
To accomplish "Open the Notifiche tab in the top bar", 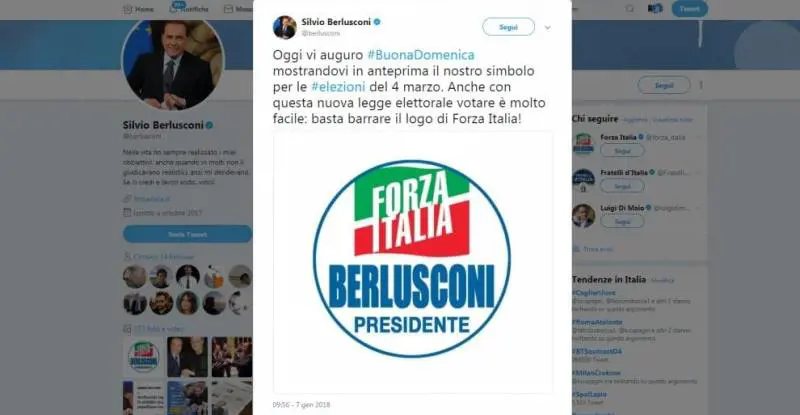I will tap(189, 8).
